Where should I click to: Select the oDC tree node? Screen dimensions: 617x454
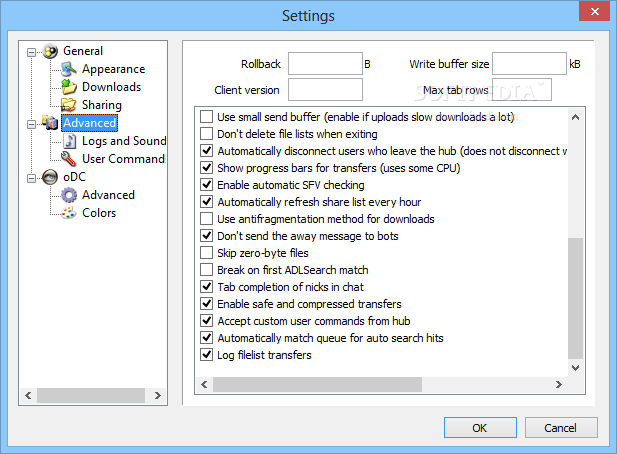74,177
